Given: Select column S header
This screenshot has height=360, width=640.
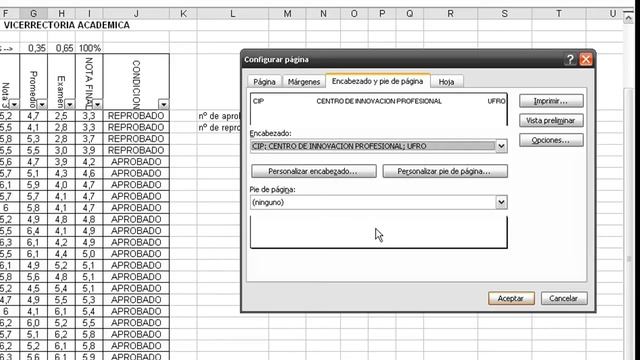Looking at the screenshot, I should click(x=504, y=14).
